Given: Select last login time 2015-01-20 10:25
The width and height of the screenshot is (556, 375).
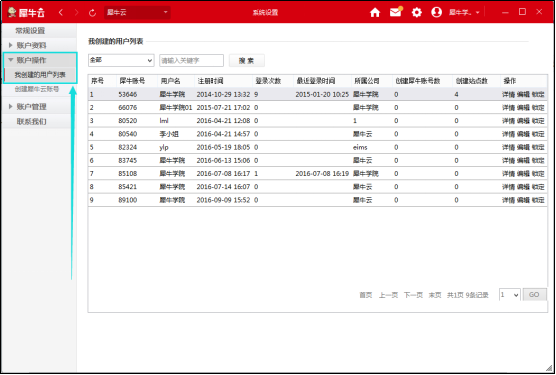Looking at the screenshot, I should pos(322,94).
